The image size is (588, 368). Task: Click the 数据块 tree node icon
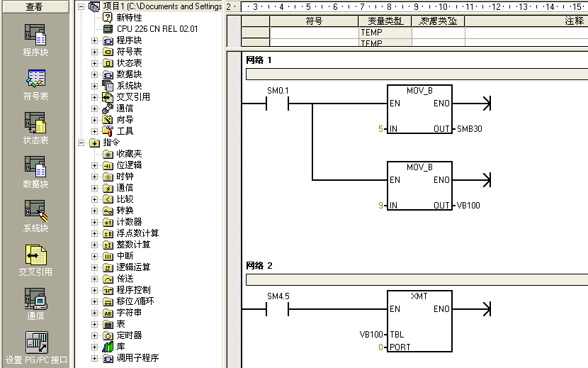pyautogui.click(x=108, y=74)
